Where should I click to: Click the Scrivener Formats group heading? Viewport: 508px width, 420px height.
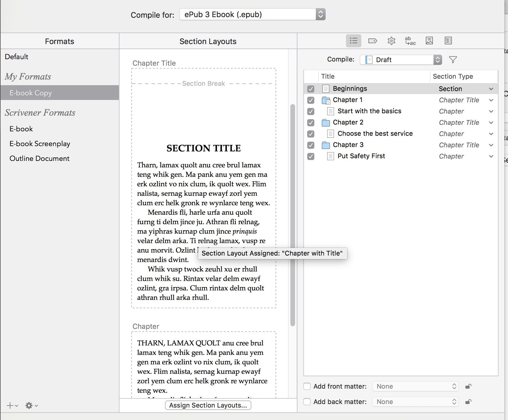pos(40,113)
